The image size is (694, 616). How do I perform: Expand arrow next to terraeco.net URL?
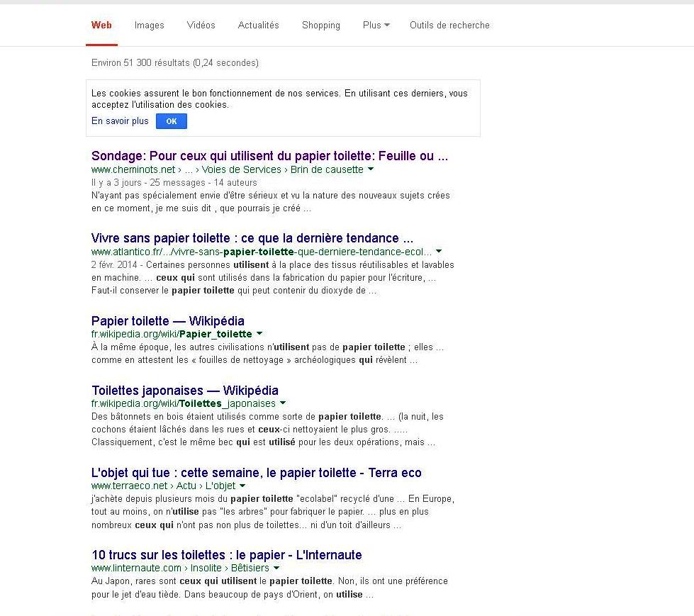[x=242, y=486]
